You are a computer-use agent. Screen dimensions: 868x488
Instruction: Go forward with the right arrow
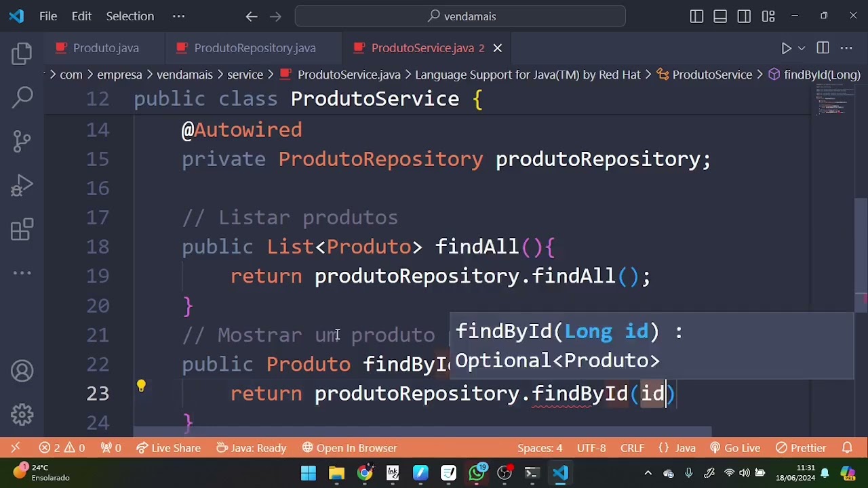click(x=275, y=16)
